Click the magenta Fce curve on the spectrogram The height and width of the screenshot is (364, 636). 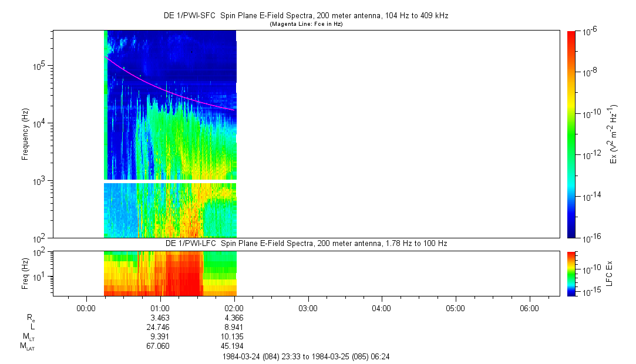click(176, 93)
